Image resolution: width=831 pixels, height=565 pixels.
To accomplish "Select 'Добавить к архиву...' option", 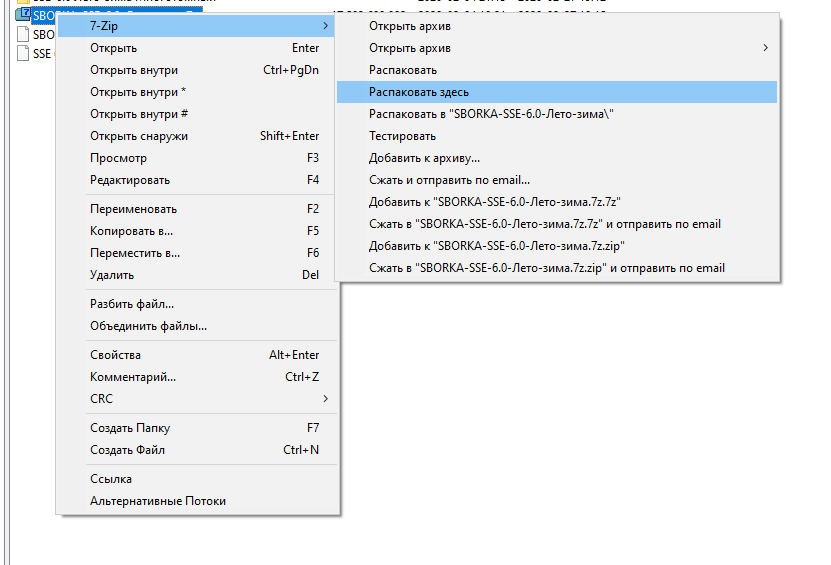I will 424,158.
